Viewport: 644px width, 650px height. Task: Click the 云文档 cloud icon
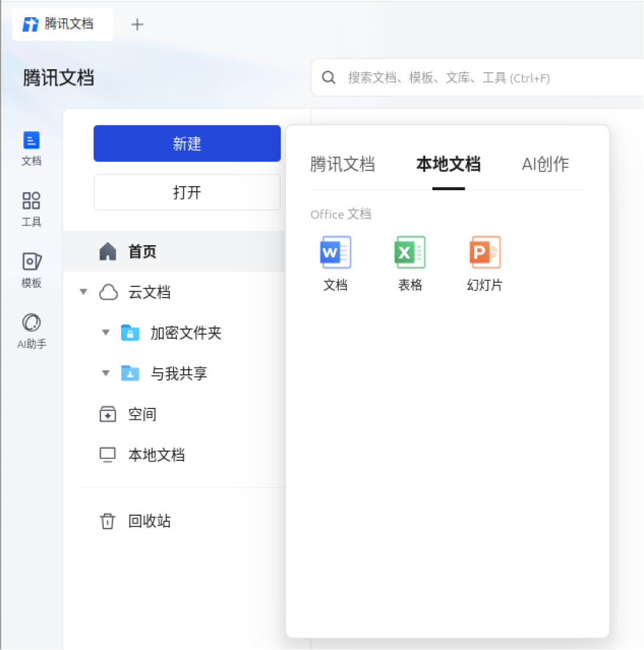[x=108, y=292]
